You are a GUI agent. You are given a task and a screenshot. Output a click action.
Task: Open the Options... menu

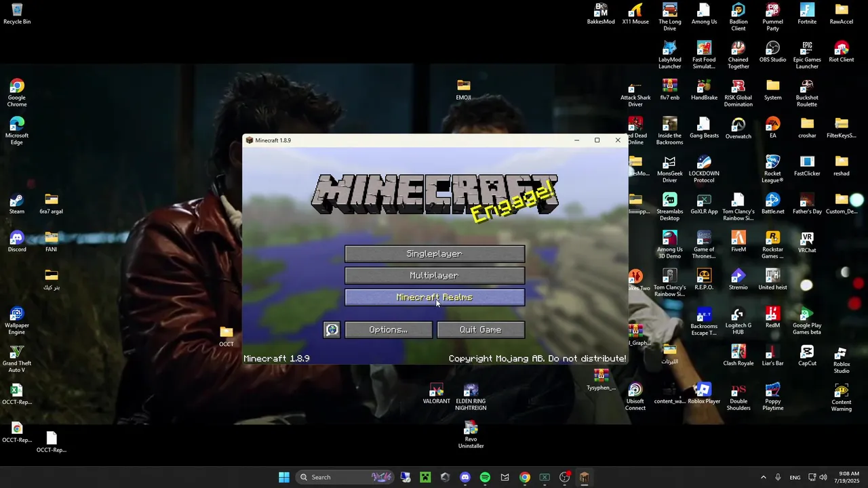coord(389,329)
